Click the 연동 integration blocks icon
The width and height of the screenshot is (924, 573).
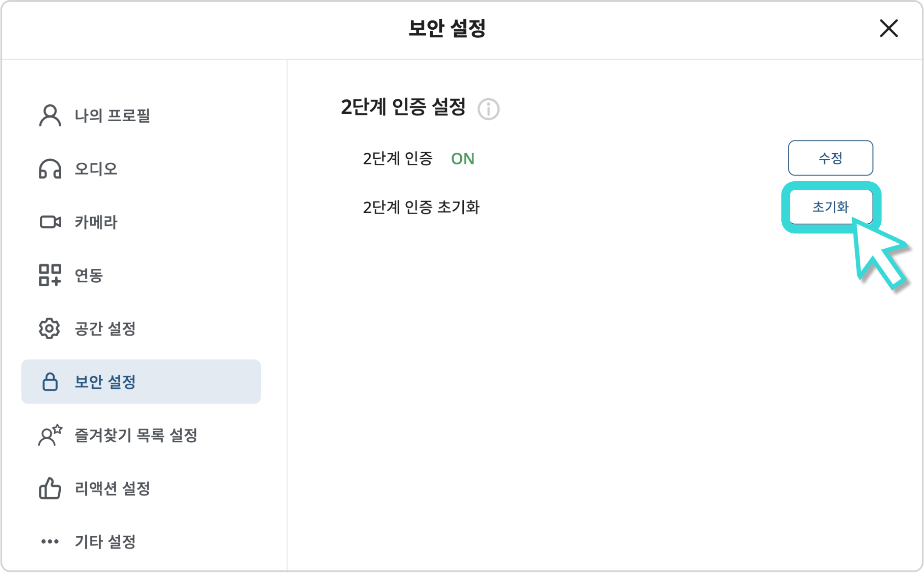click(x=49, y=276)
